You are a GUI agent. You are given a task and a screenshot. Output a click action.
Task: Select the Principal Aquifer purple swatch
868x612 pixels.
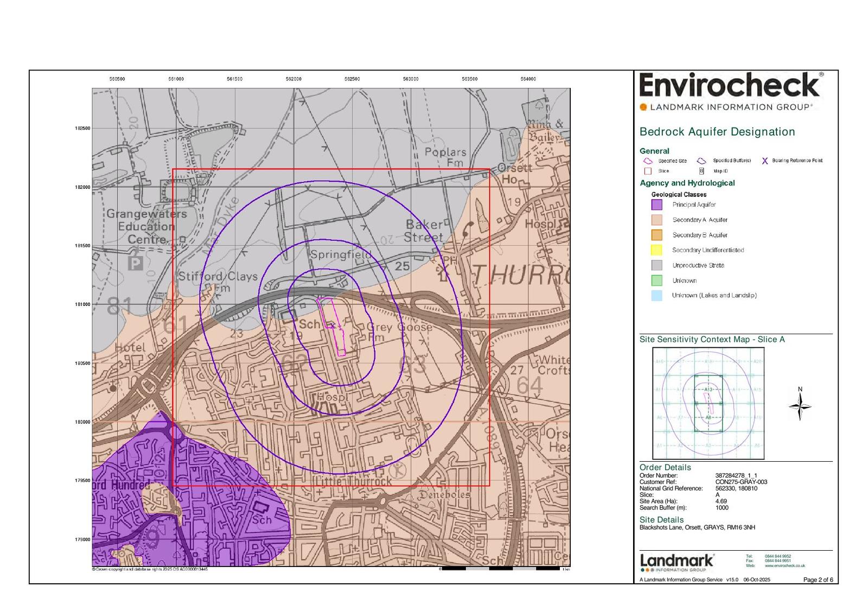pos(656,205)
